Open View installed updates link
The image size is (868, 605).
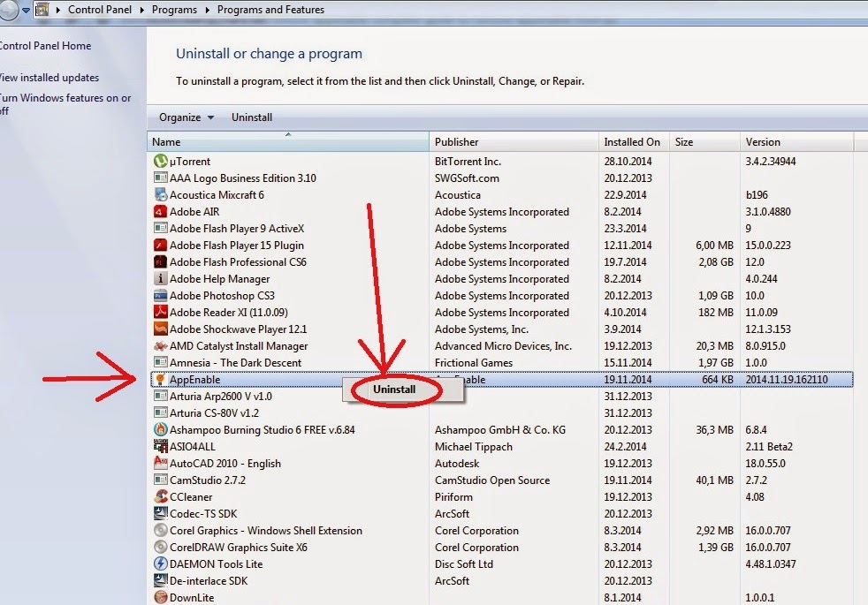pos(49,78)
